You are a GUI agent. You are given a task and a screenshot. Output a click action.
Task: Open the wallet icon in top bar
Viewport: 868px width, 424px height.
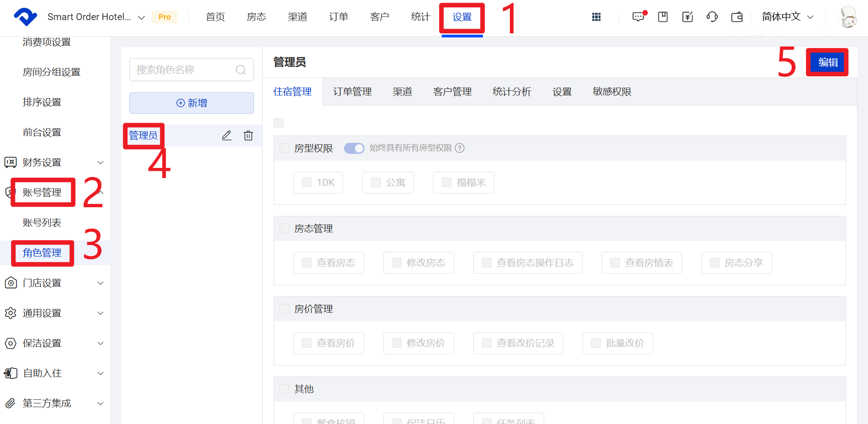click(x=736, y=17)
